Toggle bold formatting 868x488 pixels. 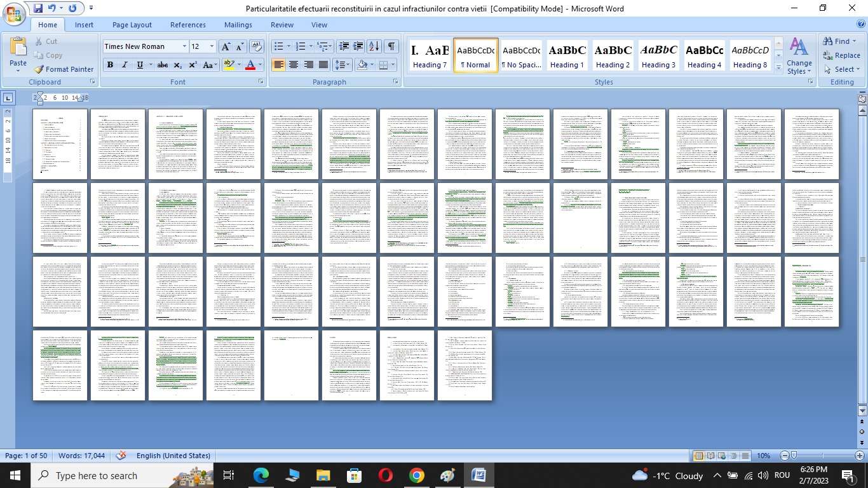coord(110,65)
